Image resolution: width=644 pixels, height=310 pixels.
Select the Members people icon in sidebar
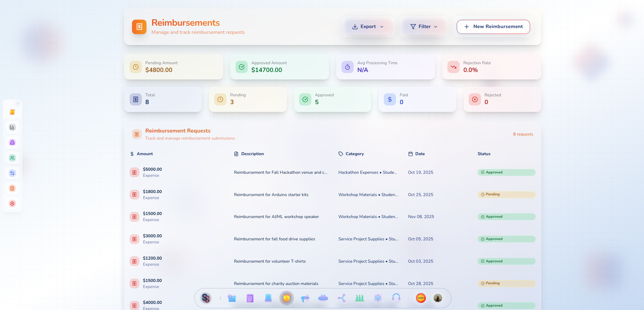tap(13, 158)
